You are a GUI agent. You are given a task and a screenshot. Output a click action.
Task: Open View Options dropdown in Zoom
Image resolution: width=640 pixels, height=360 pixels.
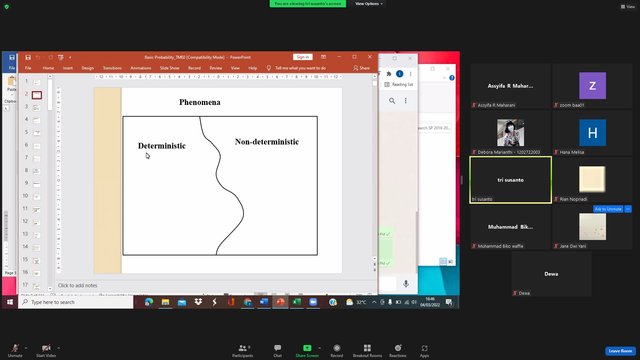[x=369, y=4]
